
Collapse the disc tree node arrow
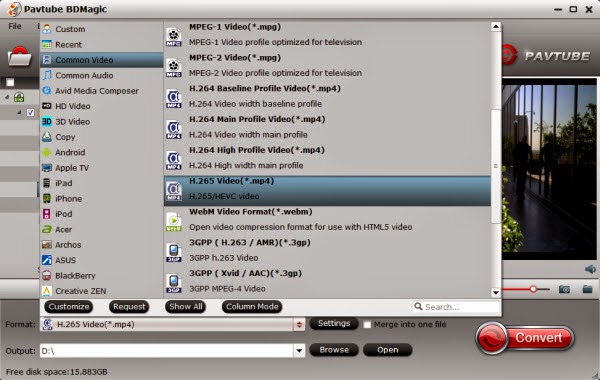click(7, 97)
